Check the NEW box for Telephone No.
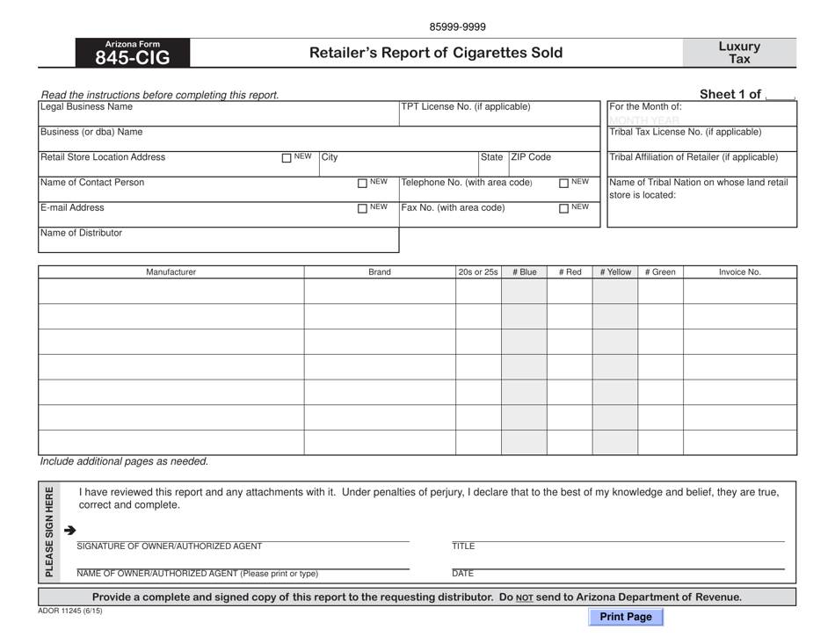 pyautogui.click(x=563, y=184)
